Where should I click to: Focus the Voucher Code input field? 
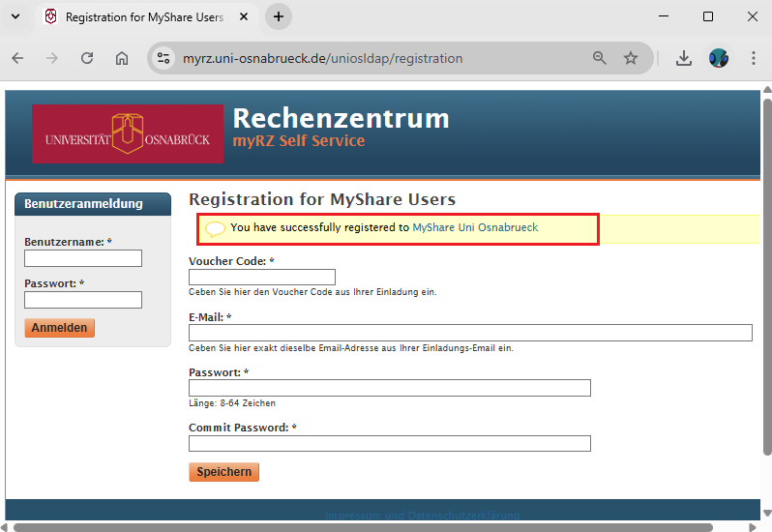(x=262, y=278)
